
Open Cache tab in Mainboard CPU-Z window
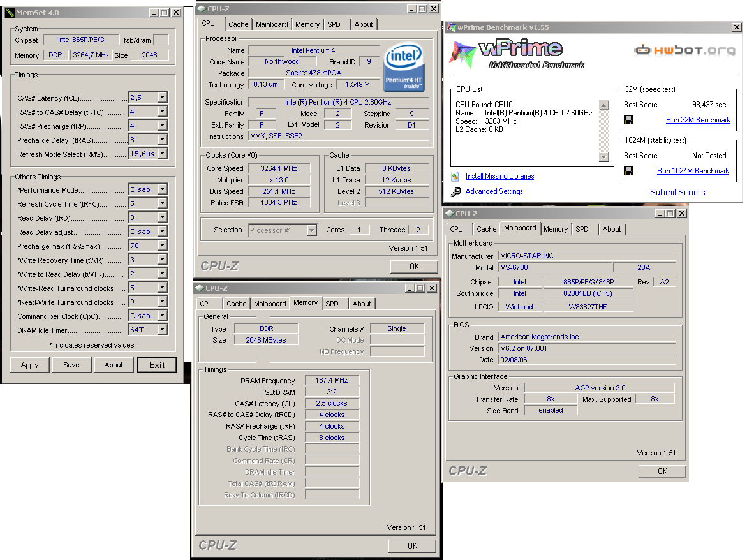pos(486,229)
